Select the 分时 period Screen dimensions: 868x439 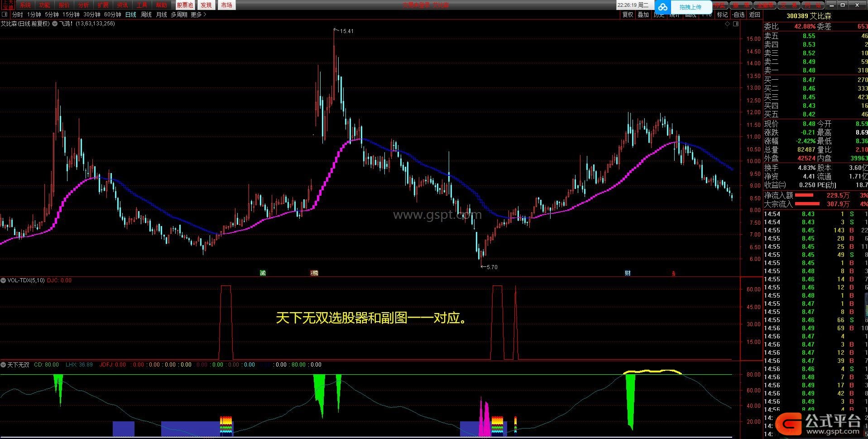click(x=17, y=14)
